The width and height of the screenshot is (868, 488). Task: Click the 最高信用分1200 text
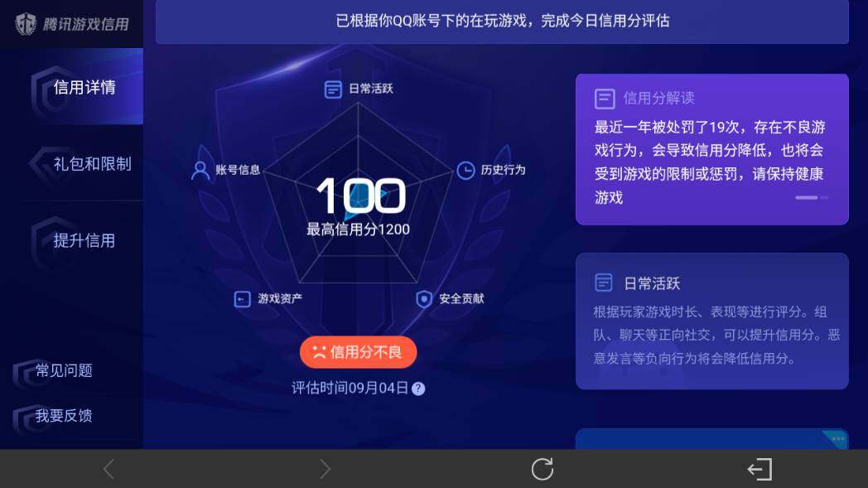[358, 230]
